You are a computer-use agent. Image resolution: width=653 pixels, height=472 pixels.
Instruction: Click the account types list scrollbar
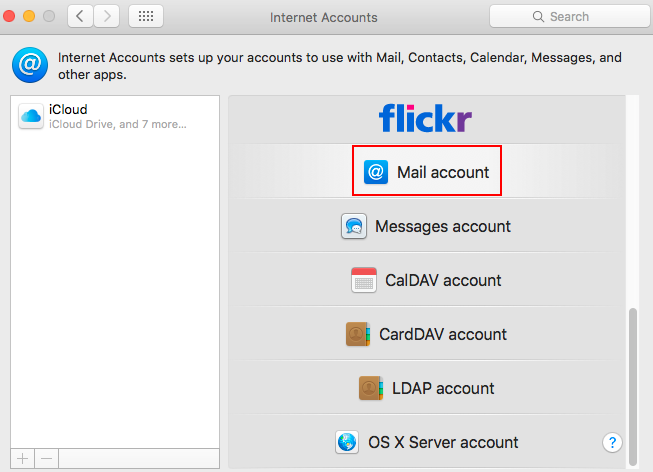click(633, 387)
